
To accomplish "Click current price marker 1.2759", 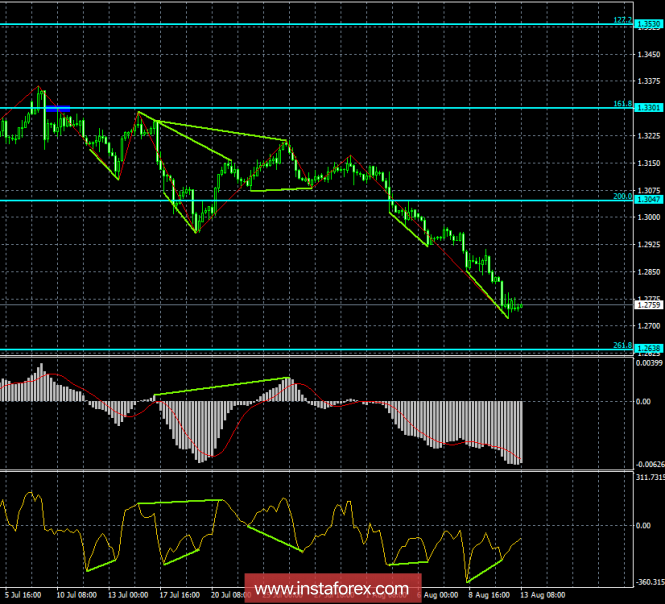I will 647,307.
